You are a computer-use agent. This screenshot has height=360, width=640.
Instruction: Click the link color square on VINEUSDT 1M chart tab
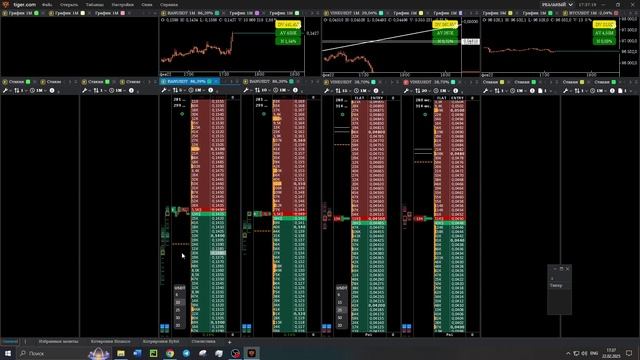(381, 13)
